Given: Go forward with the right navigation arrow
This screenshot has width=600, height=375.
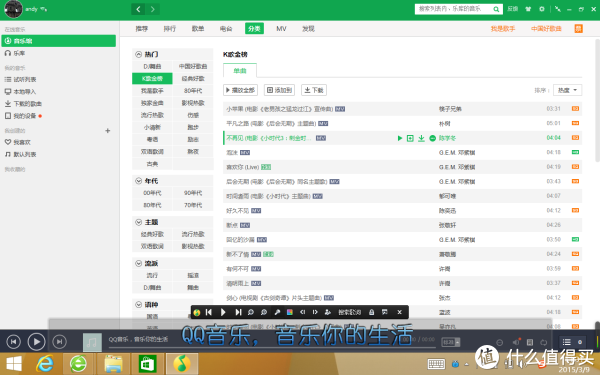Looking at the screenshot, I should pos(153,9).
